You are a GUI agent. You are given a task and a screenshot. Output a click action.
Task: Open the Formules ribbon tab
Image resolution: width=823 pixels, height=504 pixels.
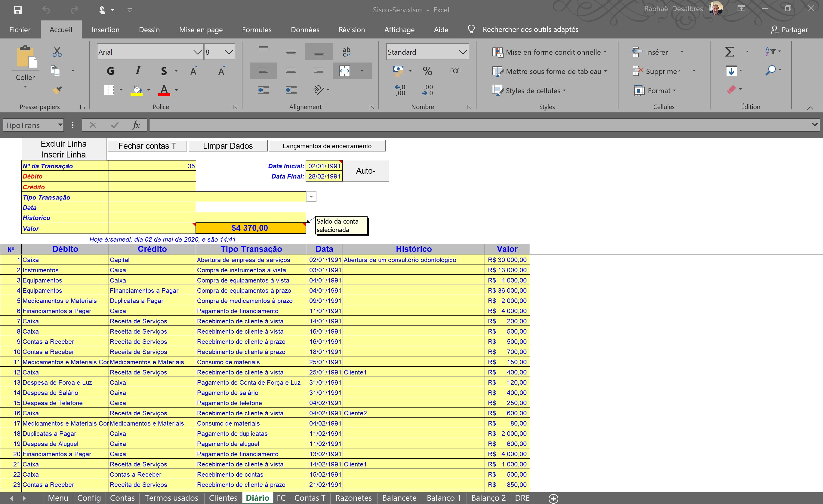(257, 30)
